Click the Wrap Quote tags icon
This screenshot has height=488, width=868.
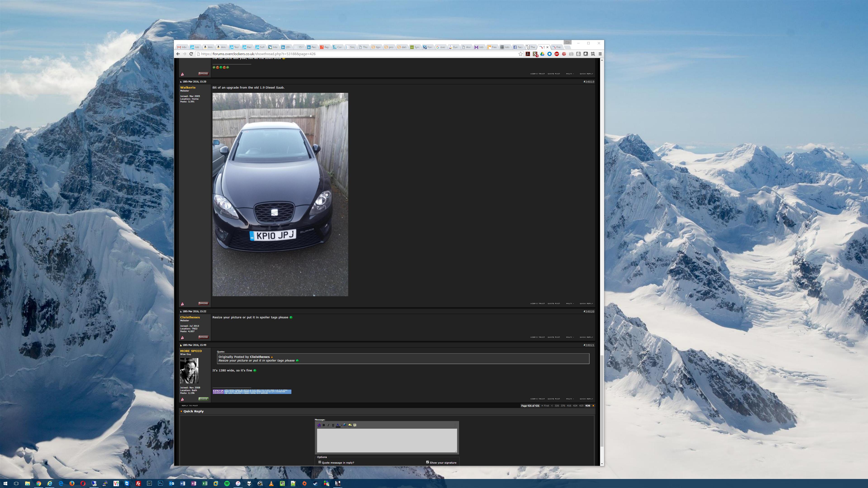tap(355, 425)
